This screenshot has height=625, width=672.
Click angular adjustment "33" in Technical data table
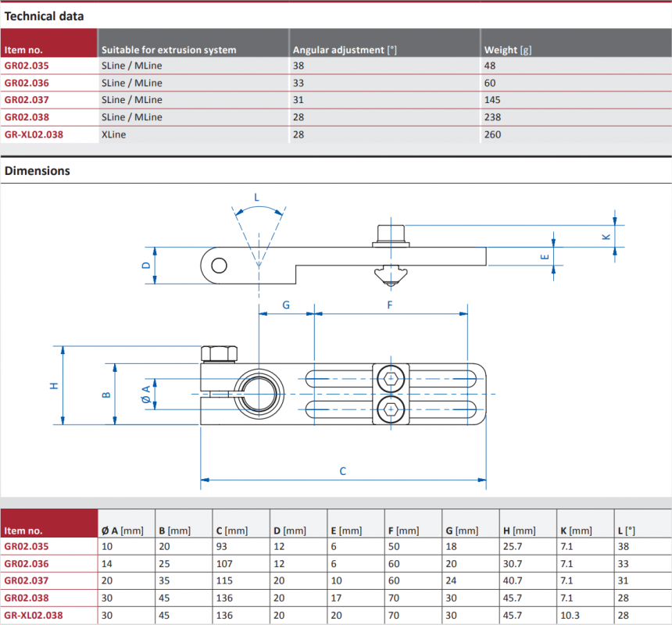coord(298,83)
